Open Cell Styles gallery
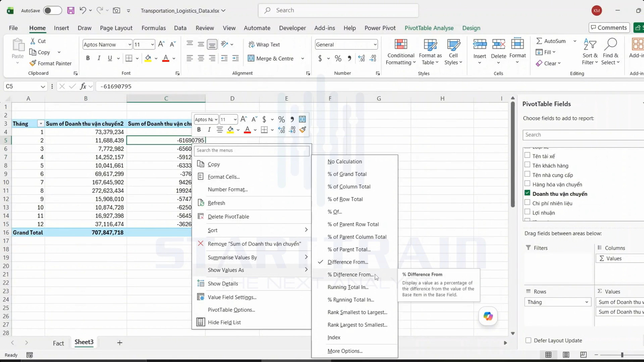644x362 pixels. point(453,52)
